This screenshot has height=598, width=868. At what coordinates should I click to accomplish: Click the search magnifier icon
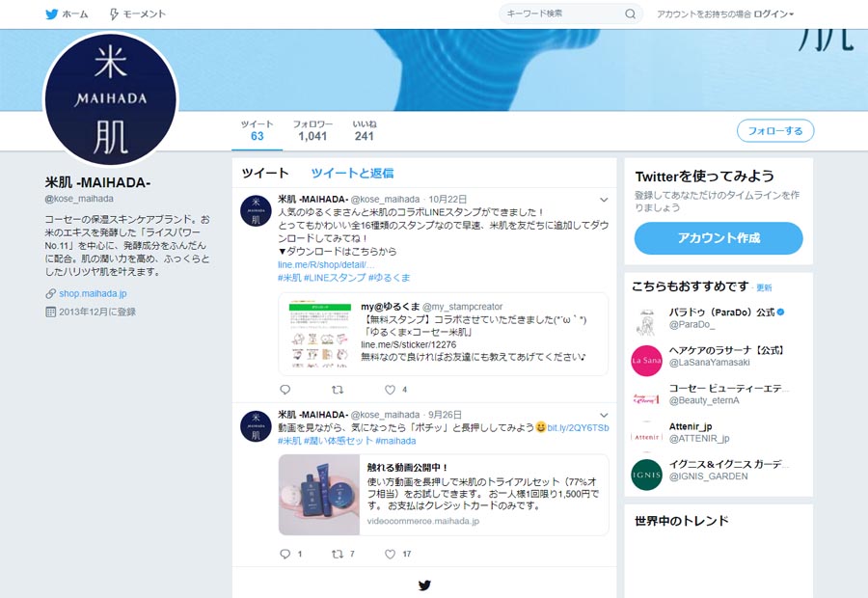tap(630, 14)
